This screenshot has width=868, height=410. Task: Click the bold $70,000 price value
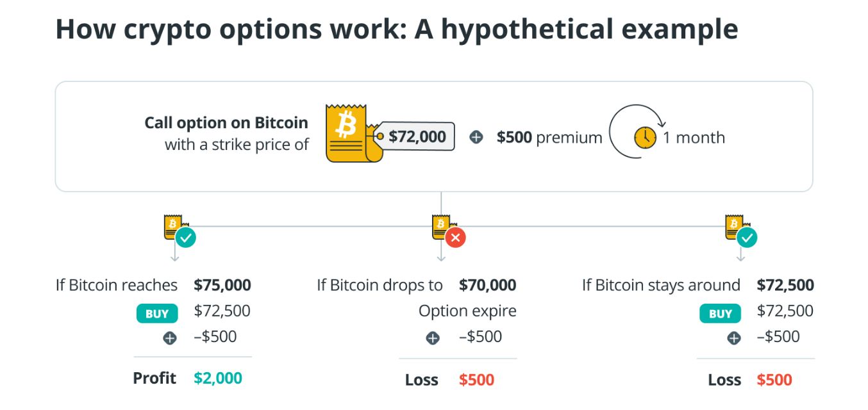(x=487, y=284)
